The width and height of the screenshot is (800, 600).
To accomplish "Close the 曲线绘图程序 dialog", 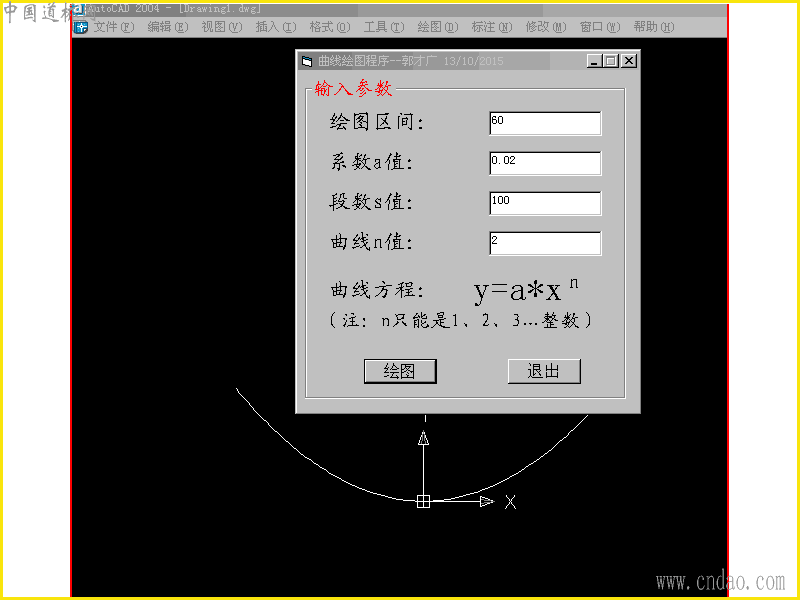I will coord(630,61).
